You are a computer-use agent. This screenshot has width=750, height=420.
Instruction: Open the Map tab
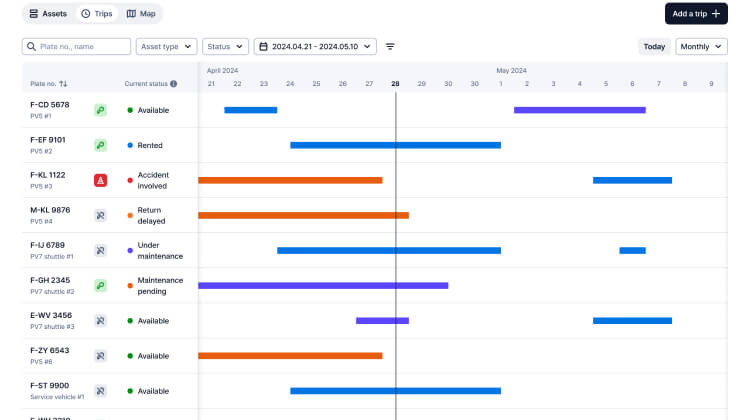pos(141,14)
